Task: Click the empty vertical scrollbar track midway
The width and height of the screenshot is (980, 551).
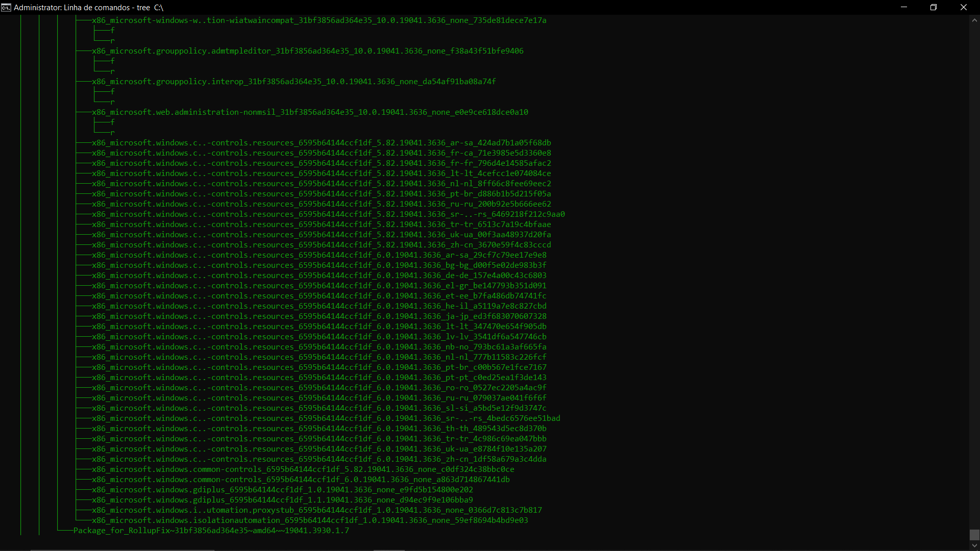Action: 974,275
